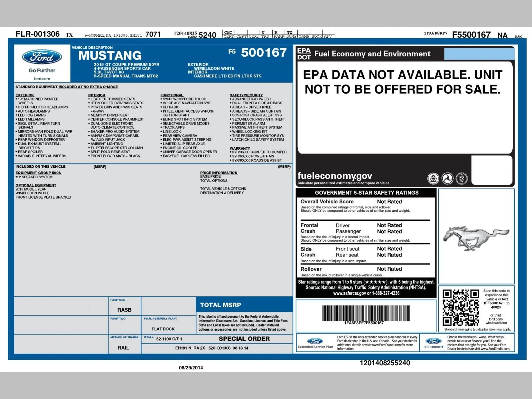Click the WARRANTY heading

click(240, 148)
